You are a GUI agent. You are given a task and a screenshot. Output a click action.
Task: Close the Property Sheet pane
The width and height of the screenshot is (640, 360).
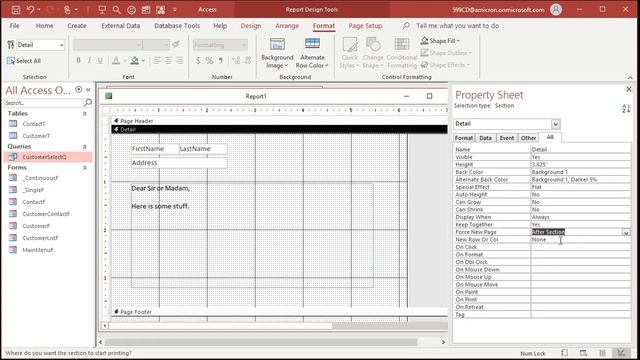click(x=629, y=89)
